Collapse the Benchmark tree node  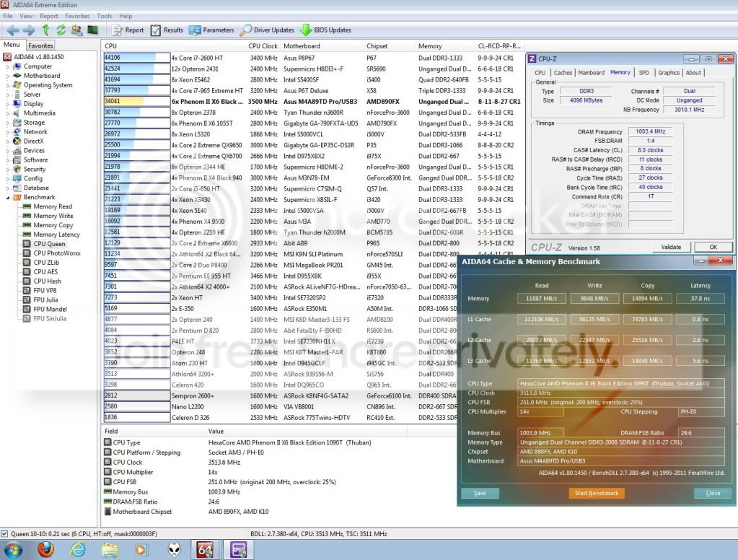point(9,197)
